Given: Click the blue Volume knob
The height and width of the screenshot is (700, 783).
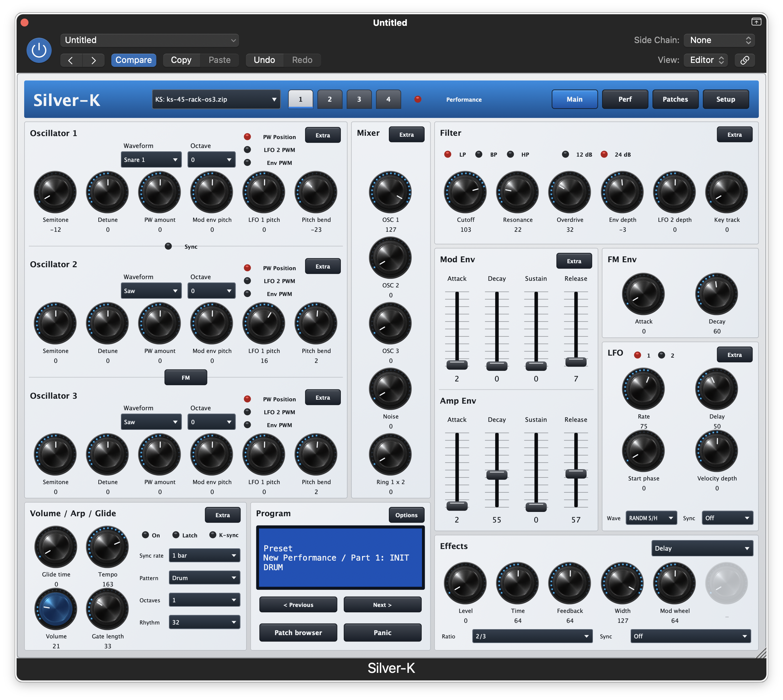Looking at the screenshot, I should coord(56,609).
